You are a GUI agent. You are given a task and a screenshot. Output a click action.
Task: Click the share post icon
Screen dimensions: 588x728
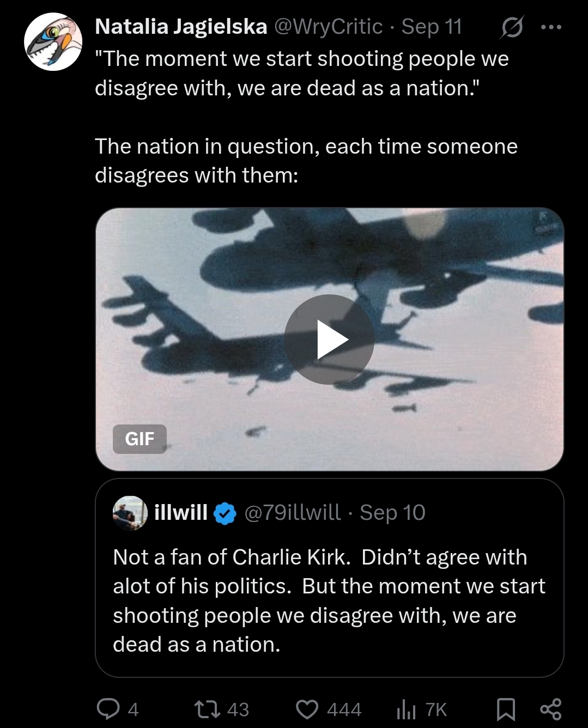pyautogui.click(x=550, y=709)
